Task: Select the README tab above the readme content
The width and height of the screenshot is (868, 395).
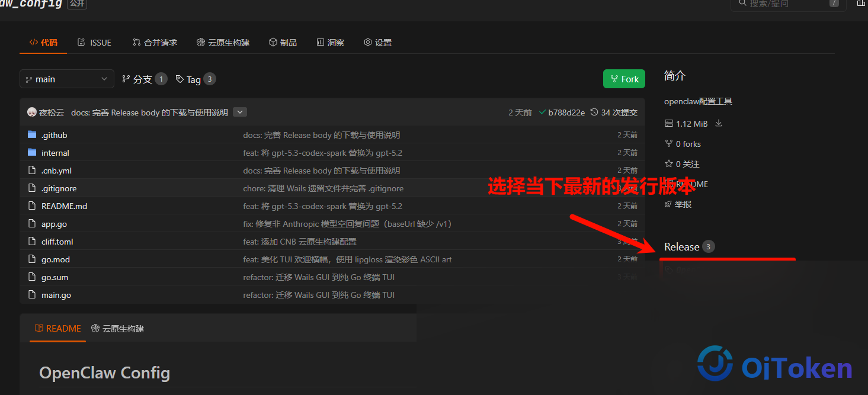Action: point(57,329)
